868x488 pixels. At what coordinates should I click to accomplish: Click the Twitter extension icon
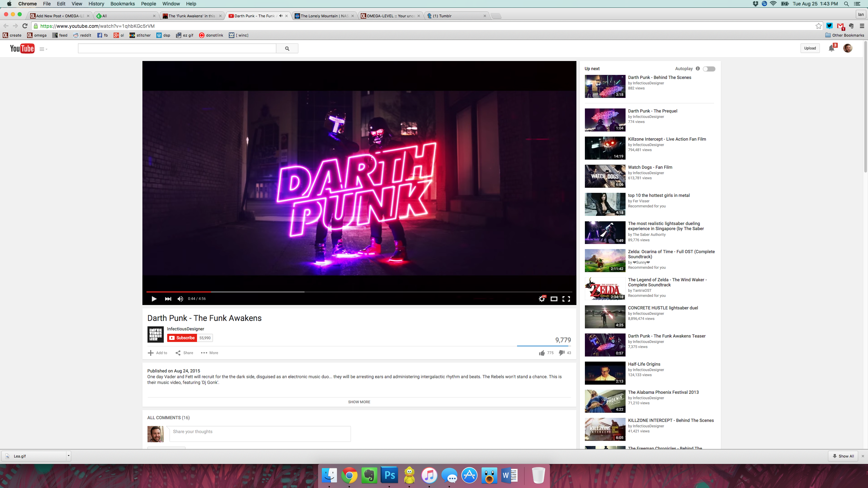click(829, 26)
